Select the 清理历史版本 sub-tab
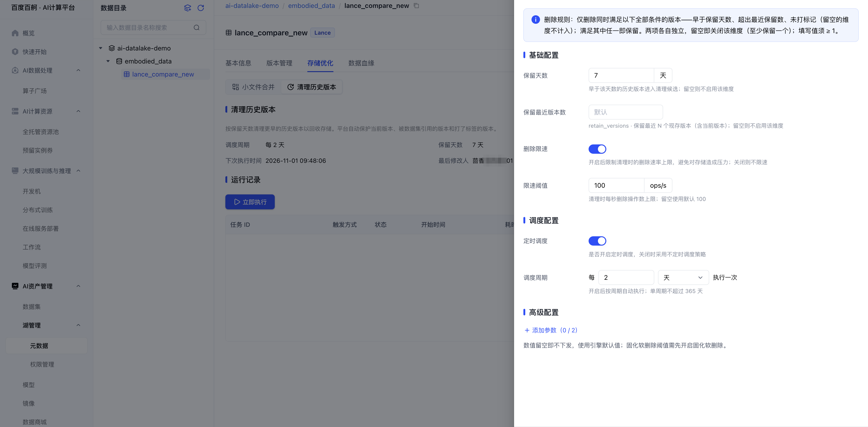Screen dimensions: 868x427 [x=311, y=87]
